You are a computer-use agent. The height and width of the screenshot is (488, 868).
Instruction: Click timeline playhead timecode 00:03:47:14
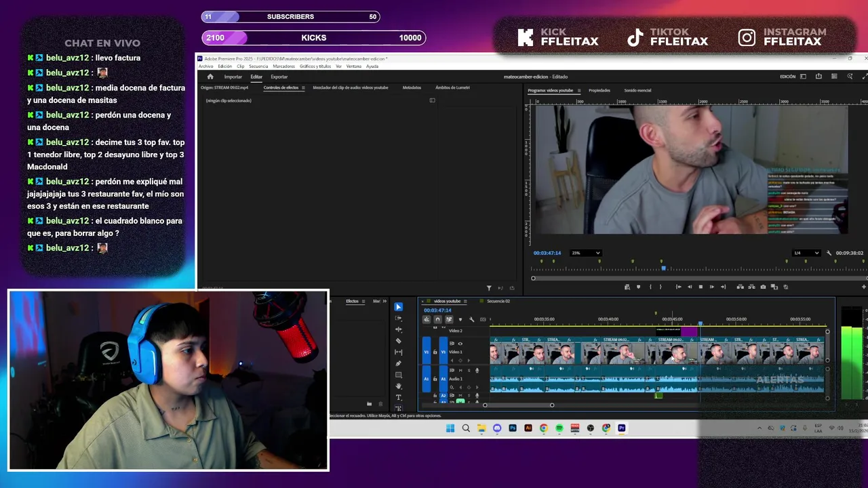[x=437, y=310]
